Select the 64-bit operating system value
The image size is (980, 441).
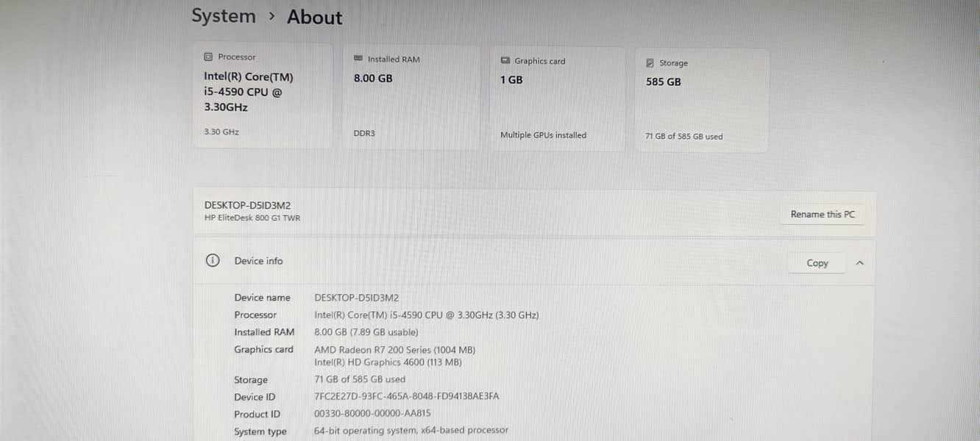coord(411,430)
